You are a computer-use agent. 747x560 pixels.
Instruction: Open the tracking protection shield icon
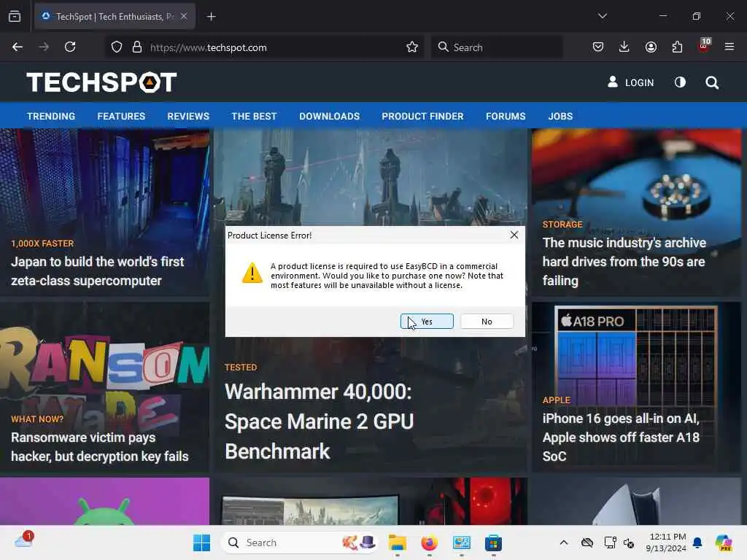117,47
